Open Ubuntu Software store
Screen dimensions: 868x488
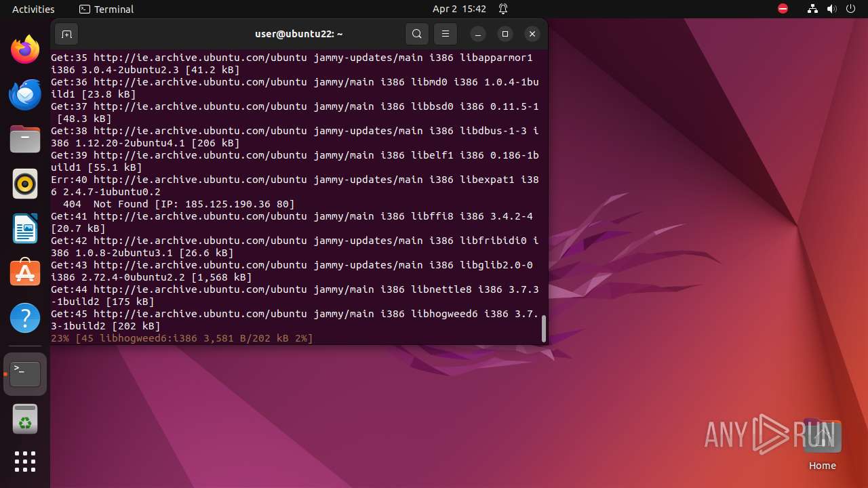click(25, 273)
